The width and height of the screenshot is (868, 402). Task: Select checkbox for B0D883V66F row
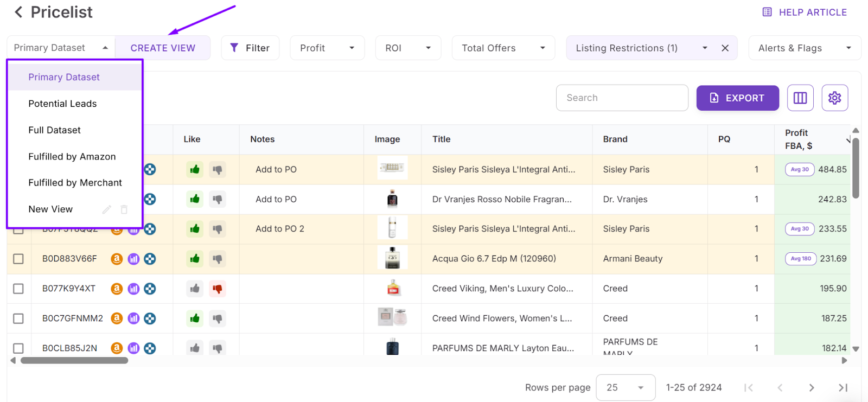click(18, 259)
